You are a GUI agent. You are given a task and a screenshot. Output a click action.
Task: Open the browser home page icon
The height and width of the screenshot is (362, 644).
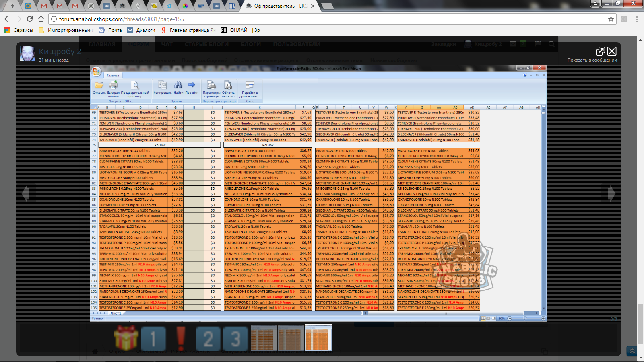(41, 19)
